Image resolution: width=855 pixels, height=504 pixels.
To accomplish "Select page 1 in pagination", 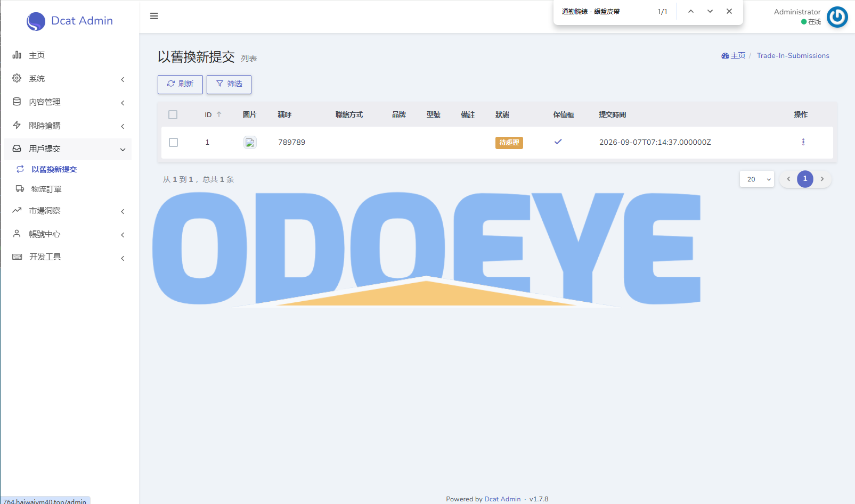I will coord(805,179).
